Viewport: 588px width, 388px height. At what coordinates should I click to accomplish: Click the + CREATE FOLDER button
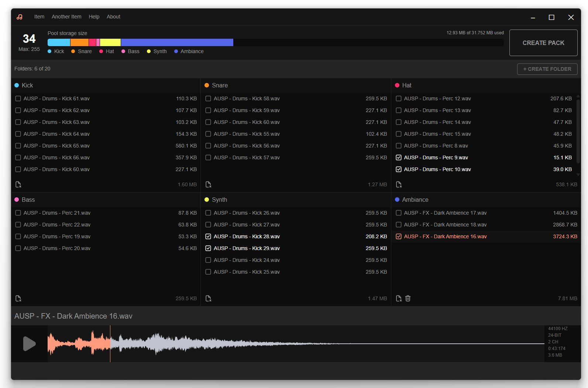pyautogui.click(x=547, y=69)
